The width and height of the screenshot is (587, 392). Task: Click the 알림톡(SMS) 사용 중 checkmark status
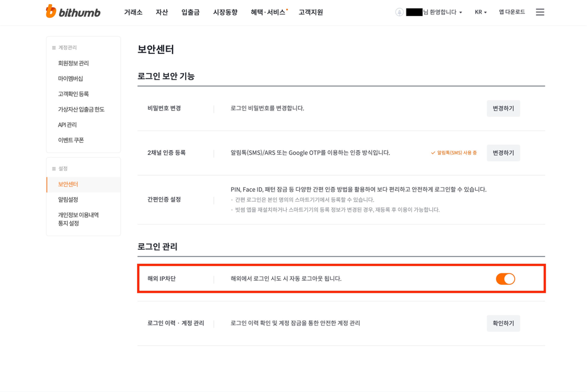pos(454,153)
